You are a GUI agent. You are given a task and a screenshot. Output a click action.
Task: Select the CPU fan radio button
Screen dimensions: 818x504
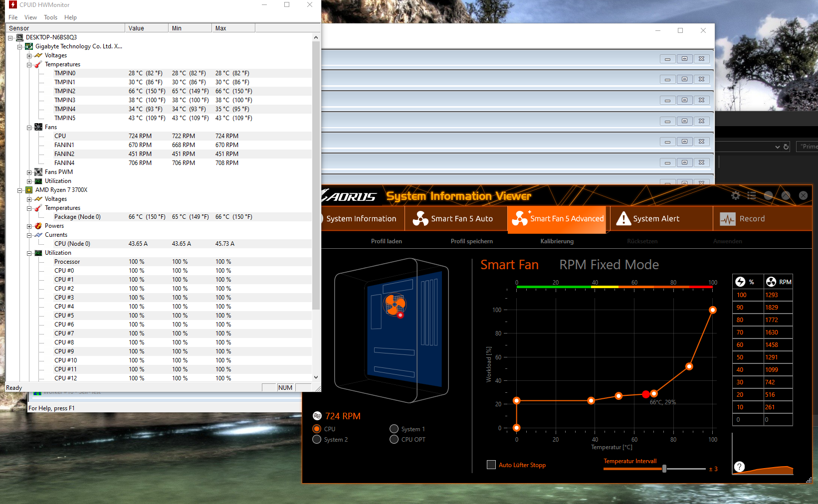point(317,429)
